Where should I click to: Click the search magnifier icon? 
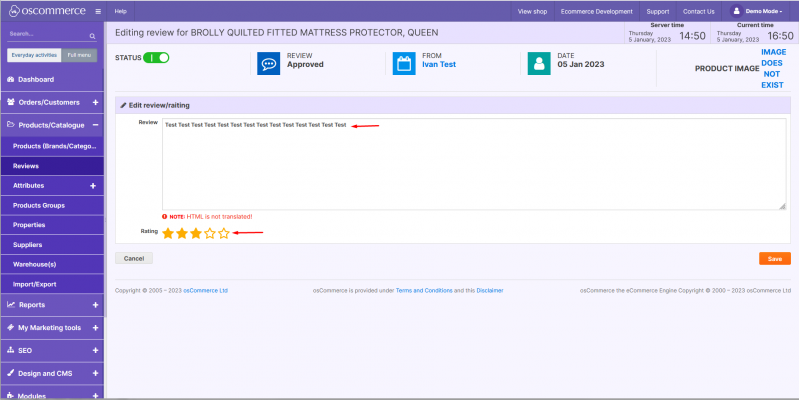(93, 34)
